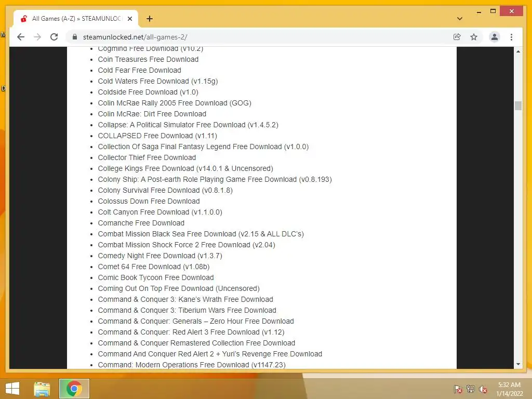
Task: Click Chrome icon in taskbar
Action: point(74,389)
